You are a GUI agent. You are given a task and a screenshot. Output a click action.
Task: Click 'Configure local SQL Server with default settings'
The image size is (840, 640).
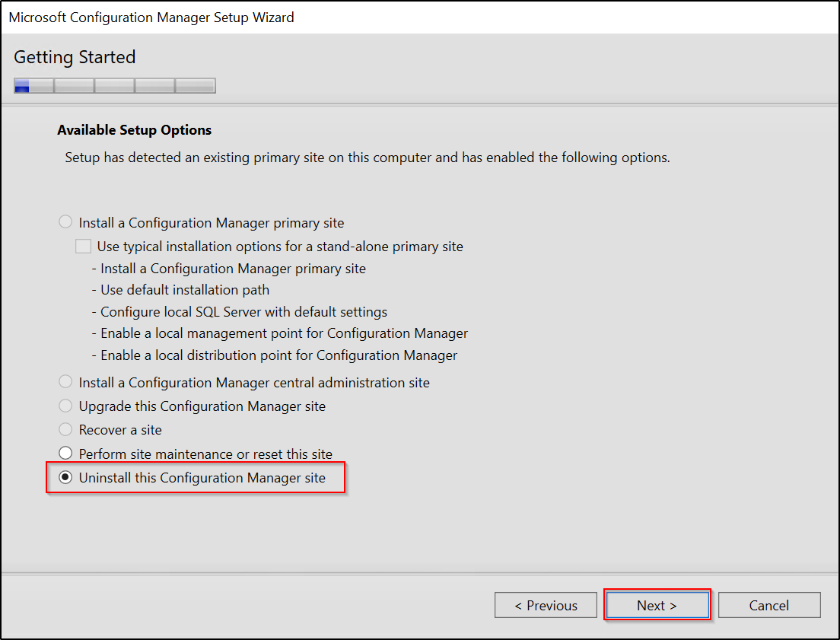point(240,312)
